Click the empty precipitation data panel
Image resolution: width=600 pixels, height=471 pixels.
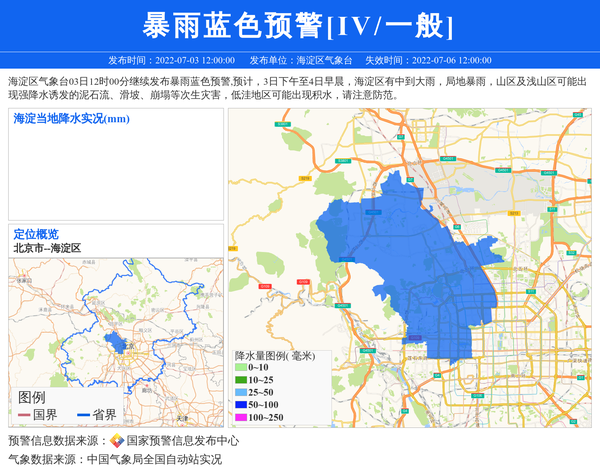[x=116, y=164]
